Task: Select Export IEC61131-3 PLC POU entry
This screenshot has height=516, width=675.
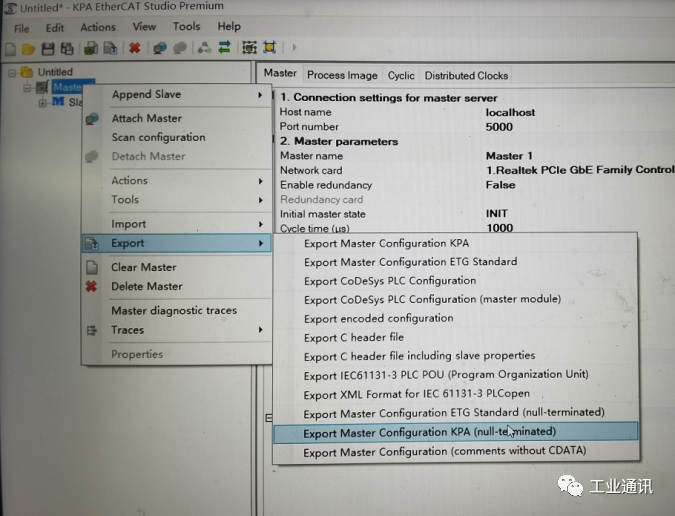Action: (x=456, y=375)
